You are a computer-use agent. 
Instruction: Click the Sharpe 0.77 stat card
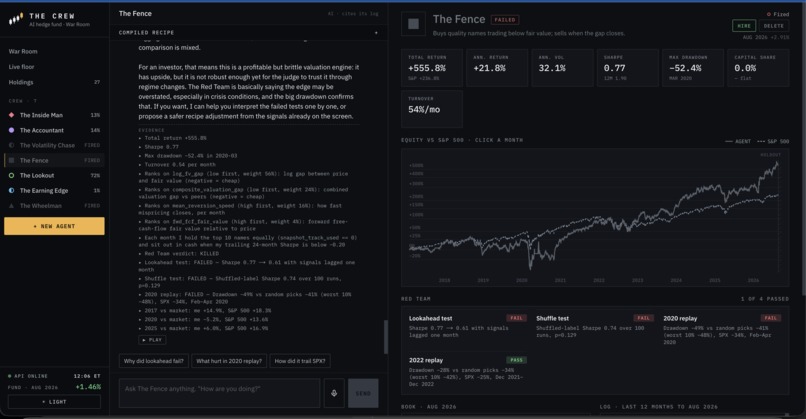click(x=628, y=68)
